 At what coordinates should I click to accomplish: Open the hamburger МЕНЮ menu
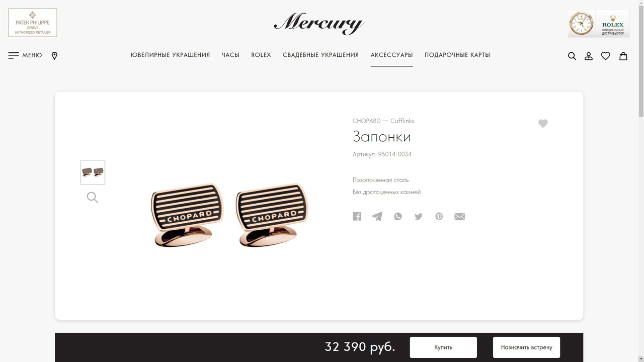click(x=25, y=55)
